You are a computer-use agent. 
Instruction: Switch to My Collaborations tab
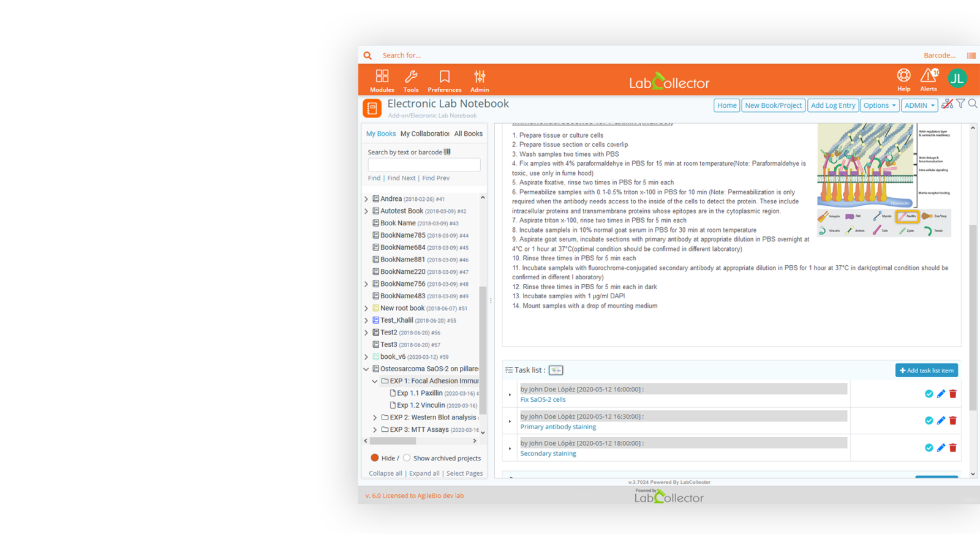click(425, 133)
